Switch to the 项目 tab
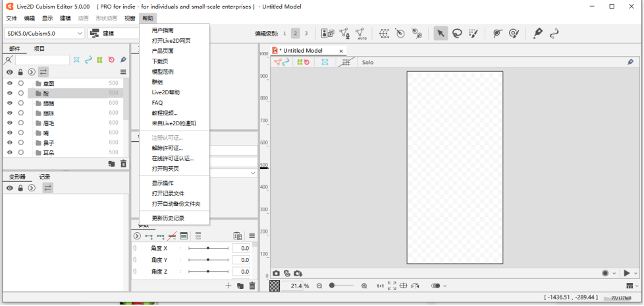This screenshot has width=644, height=306. pos(40,49)
